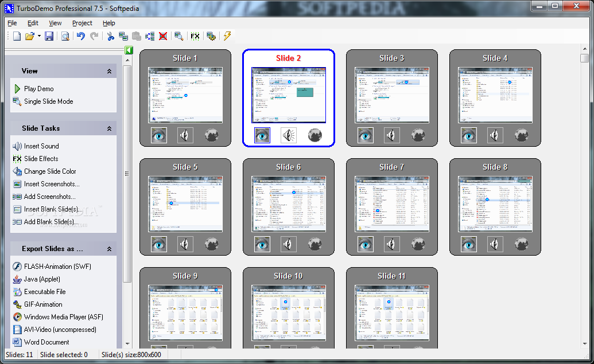Click the toolbar icon left of the red X
The width and height of the screenshot is (594, 364).
pyautogui.click(x=150, y=36)
